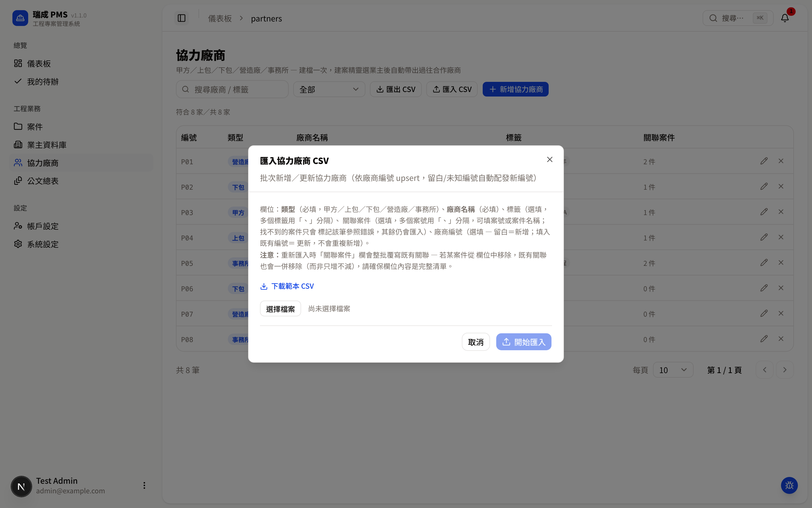The image size is (812, 508).
Task: Click 儀表板 breadcrumb link
Action: point(220,18)
